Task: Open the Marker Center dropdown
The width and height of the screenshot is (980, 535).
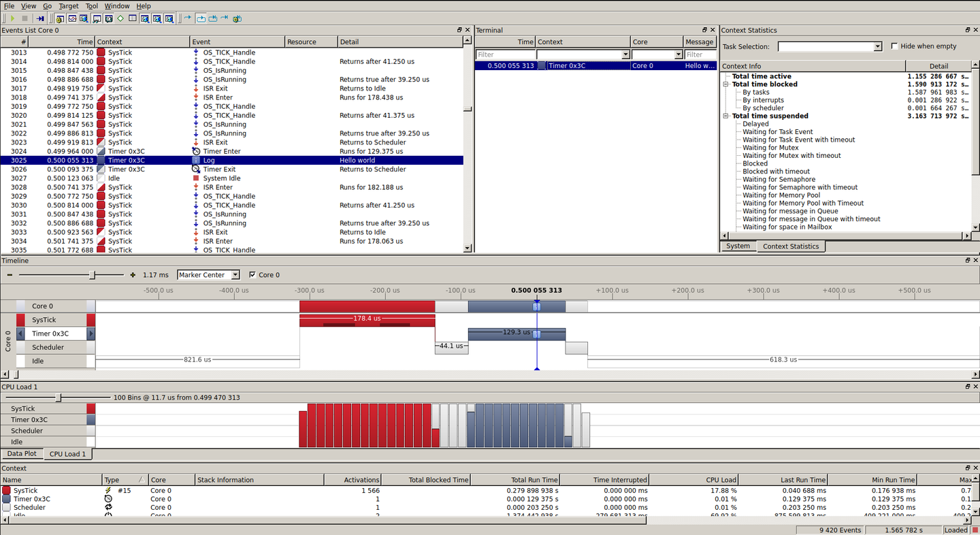Action: coord(235,275)
